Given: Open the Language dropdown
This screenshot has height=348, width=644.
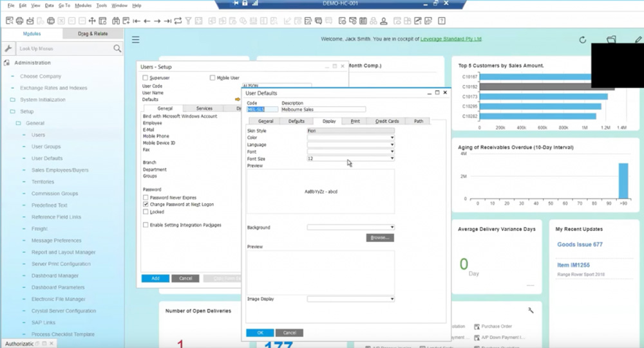Looking at the screenshot, I should click(392, 145).
